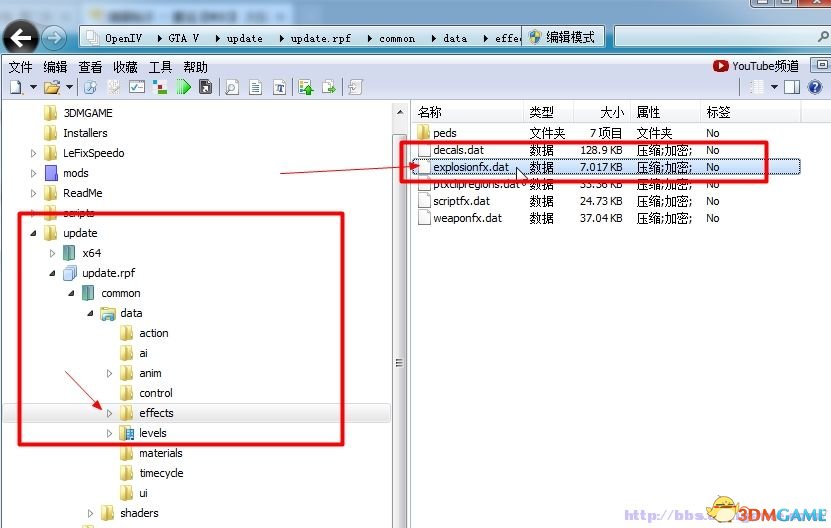The width and height of the screenshot is (831, 528).
Task: Open the 工具 menu
Action: coord(160,67)
